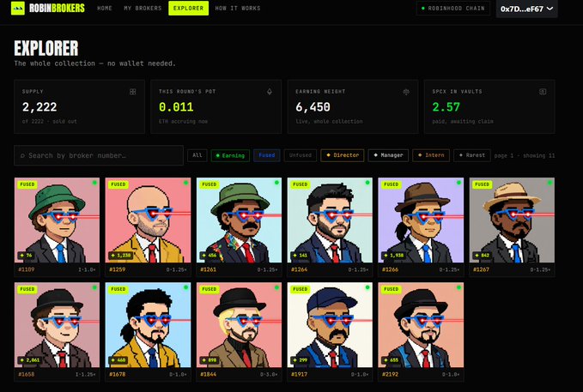Click the 141 points badge on #1264
The image size is (583, 392).
301,256
